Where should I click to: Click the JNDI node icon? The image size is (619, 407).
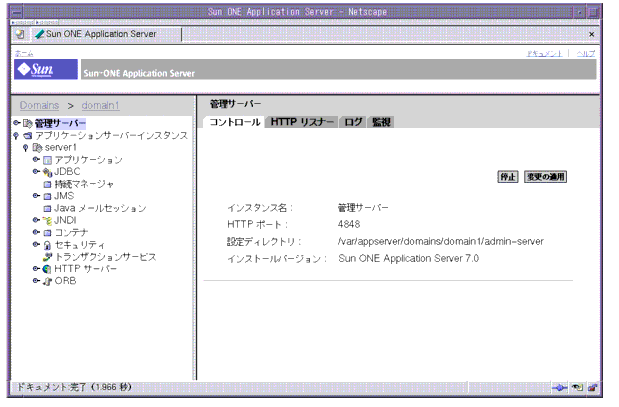pyautogui.click(x=47, y=221)
